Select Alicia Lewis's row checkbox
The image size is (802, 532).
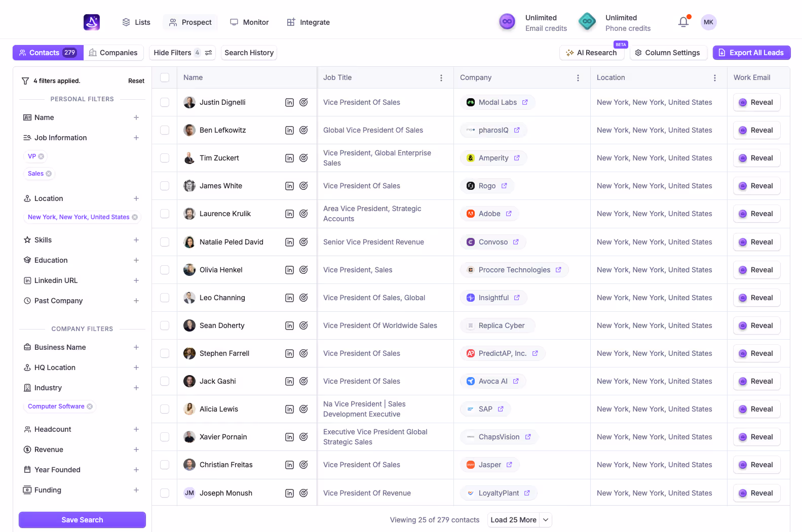click(x=165, y=409)
